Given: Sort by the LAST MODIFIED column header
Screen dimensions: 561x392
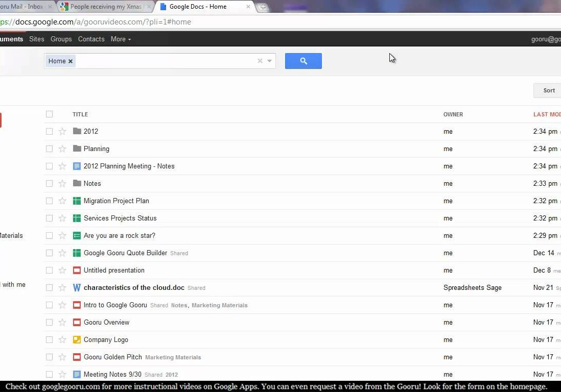Looking at the screenshot, I should [x=547, y=114].
